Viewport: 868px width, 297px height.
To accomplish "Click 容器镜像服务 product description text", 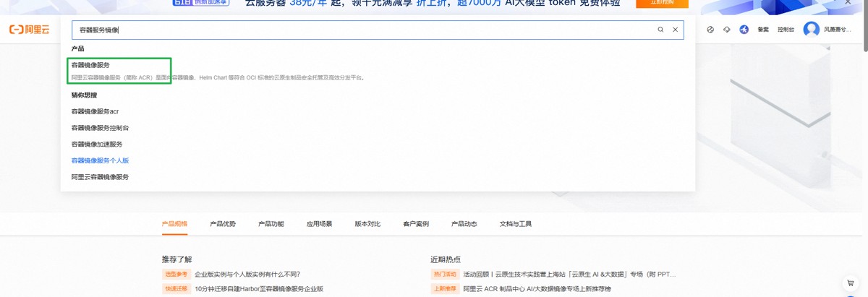I will point(218,77).
